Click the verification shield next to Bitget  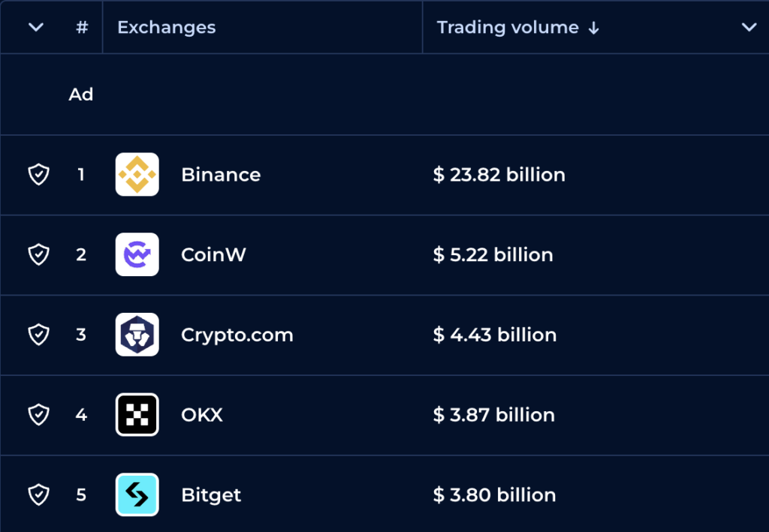(38, 494)
